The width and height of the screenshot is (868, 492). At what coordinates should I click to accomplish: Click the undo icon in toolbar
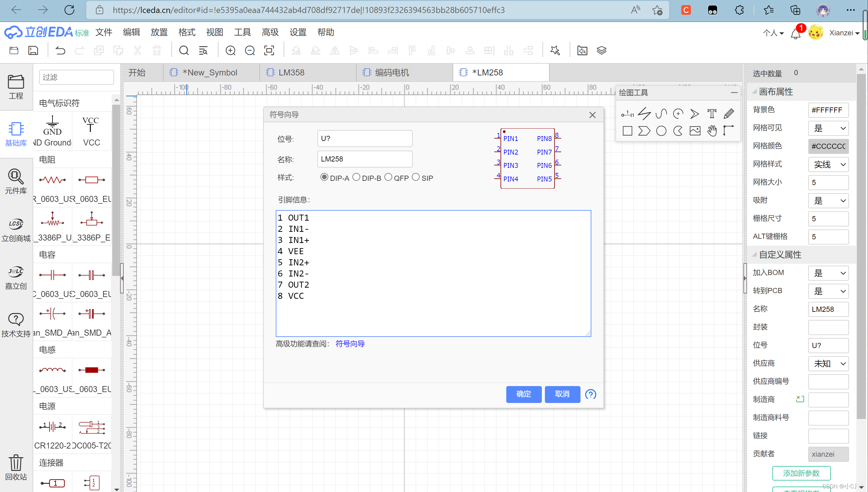coord(60,51)
